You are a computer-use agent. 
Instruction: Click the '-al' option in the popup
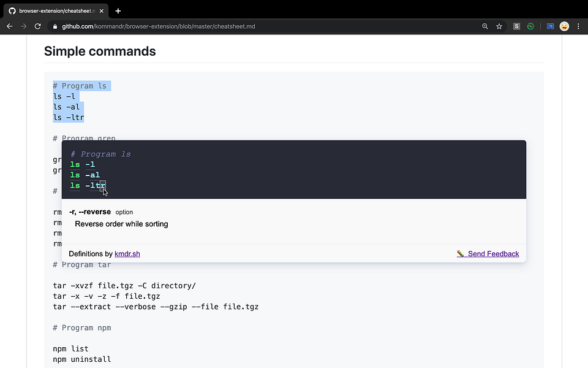coord(92,175)
